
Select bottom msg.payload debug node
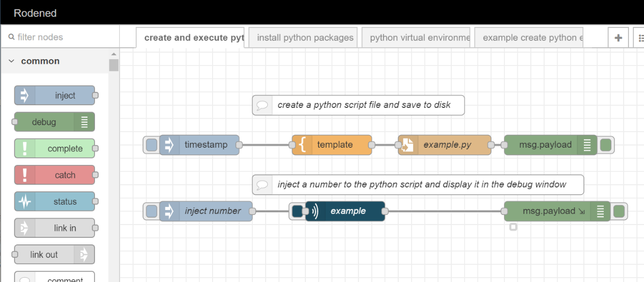[557, 211]
